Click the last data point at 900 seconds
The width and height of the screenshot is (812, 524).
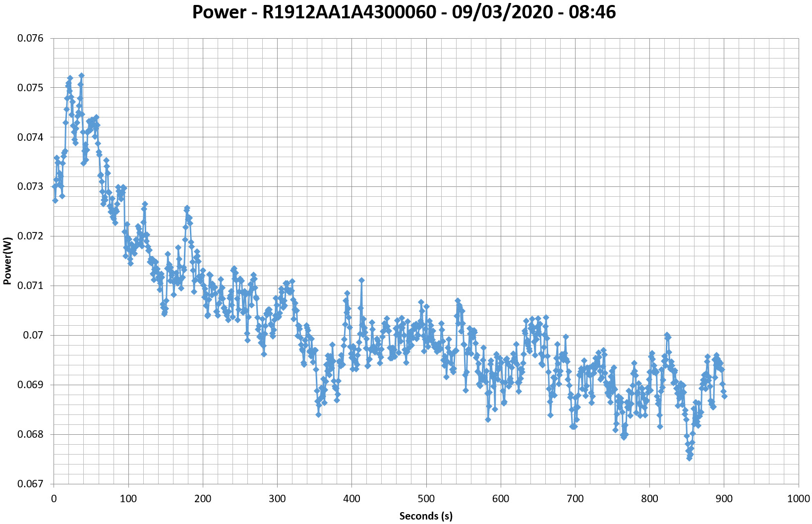point(724,396)
